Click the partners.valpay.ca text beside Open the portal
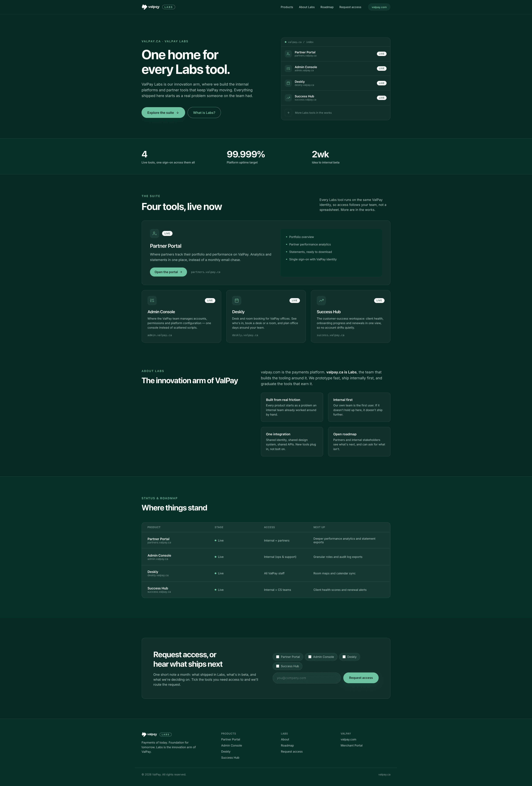The height and width of the screenshot is (786, 532). coord(206,272)
